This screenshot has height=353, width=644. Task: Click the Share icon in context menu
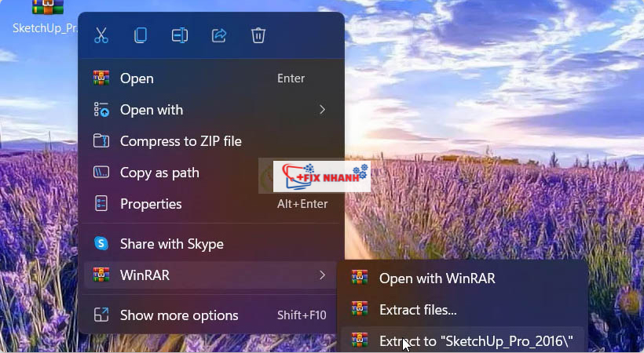[x=219, y=35]
